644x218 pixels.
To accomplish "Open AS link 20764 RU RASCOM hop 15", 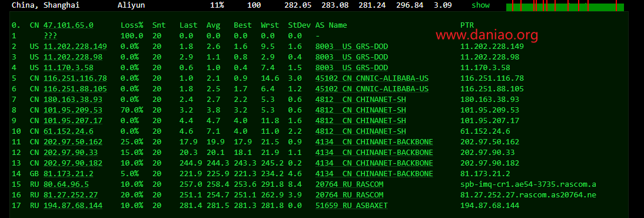I will [x=350, y=184].
